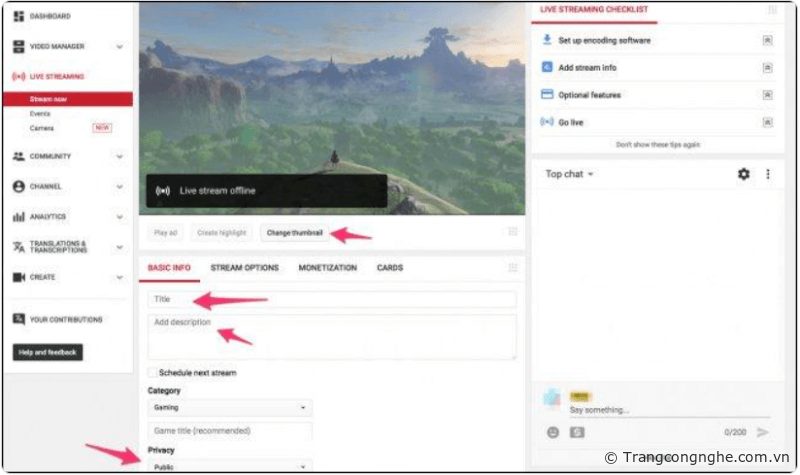Open the chat three-dot options menu
The width and height of the screenshot is (800, 475).
pos(768,174)
